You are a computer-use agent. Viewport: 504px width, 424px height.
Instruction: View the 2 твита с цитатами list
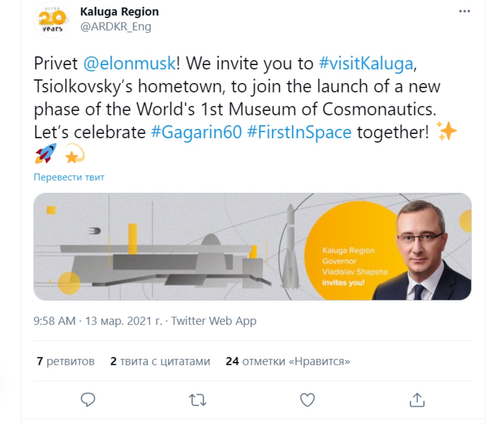click(x=160, y=361)
